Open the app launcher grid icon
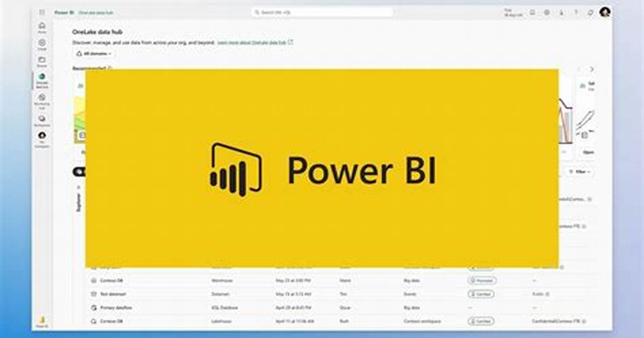This screenshot has width=644, height=338. (43, 12)
